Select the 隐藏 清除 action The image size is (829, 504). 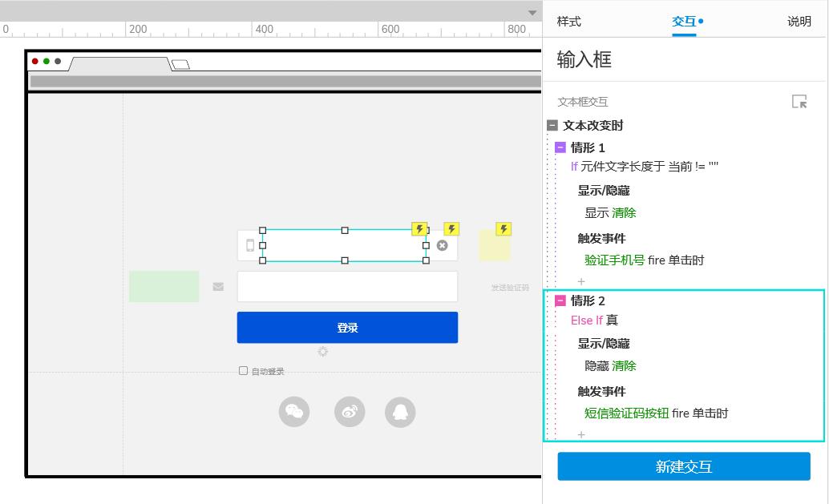point(610,365)
